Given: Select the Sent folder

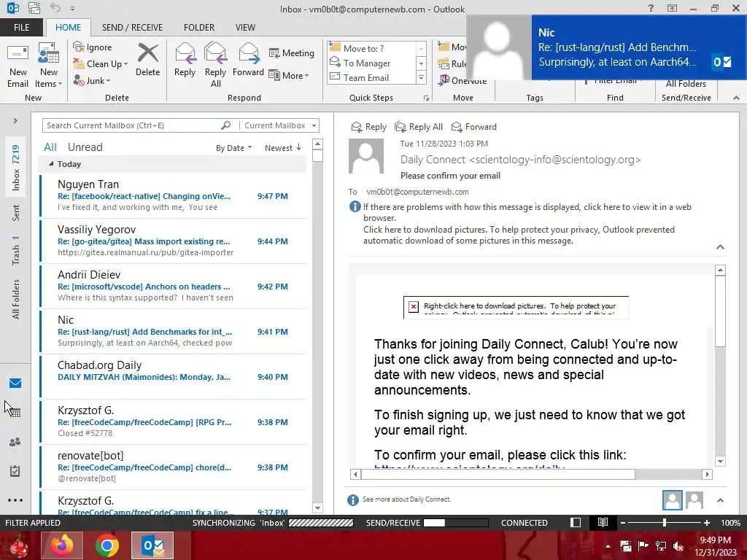Looking at the screenshot, I should (x=16, y=212).
